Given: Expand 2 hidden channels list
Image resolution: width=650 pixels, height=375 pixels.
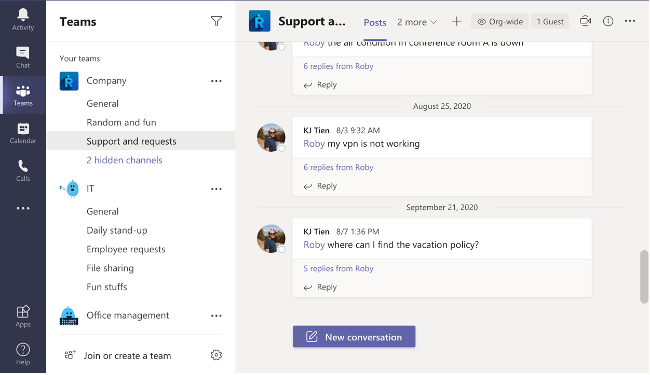Looking at the screenshot, I should pos(124,160).
